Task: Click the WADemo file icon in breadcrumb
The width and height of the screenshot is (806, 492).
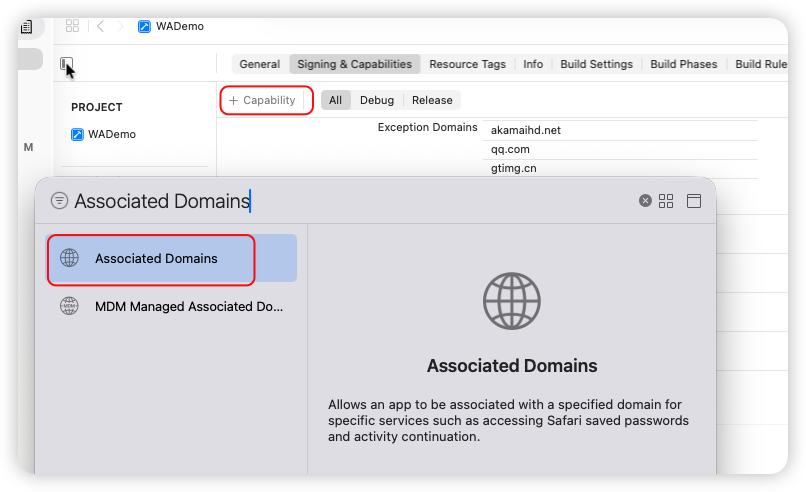Action: [144, 26]
